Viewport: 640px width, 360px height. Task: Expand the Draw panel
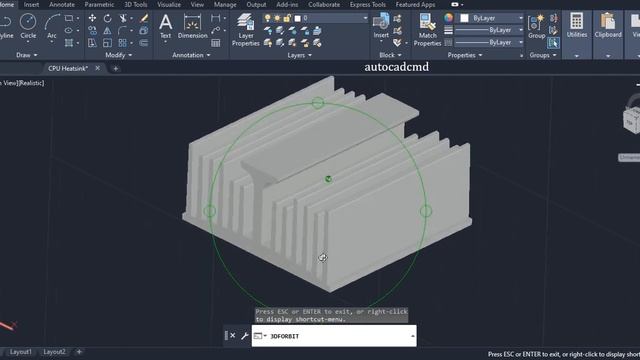point(27,55)
